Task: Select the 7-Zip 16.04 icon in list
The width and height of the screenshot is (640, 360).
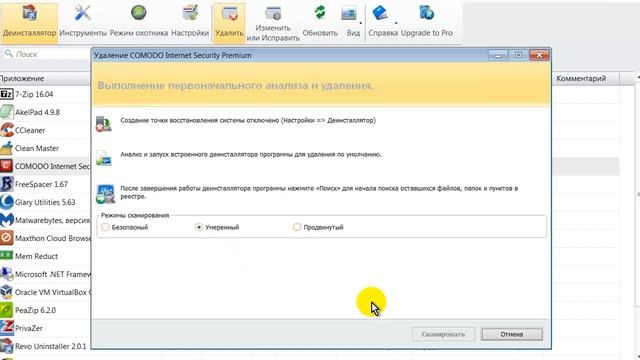Action: (7, 94)
